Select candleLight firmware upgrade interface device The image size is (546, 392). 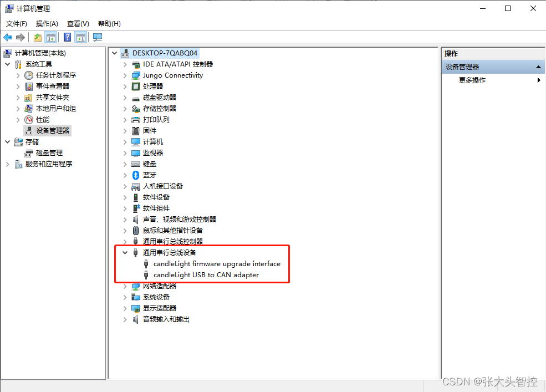[x=217, y=264]
